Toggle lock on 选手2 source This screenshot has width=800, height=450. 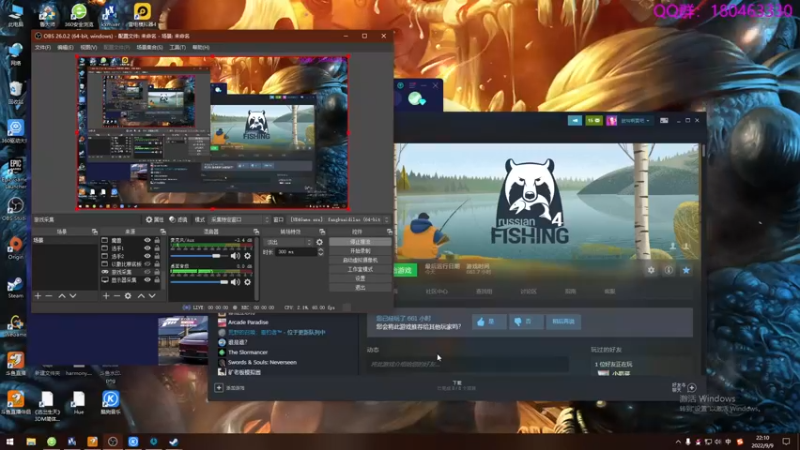pos(157,256)
